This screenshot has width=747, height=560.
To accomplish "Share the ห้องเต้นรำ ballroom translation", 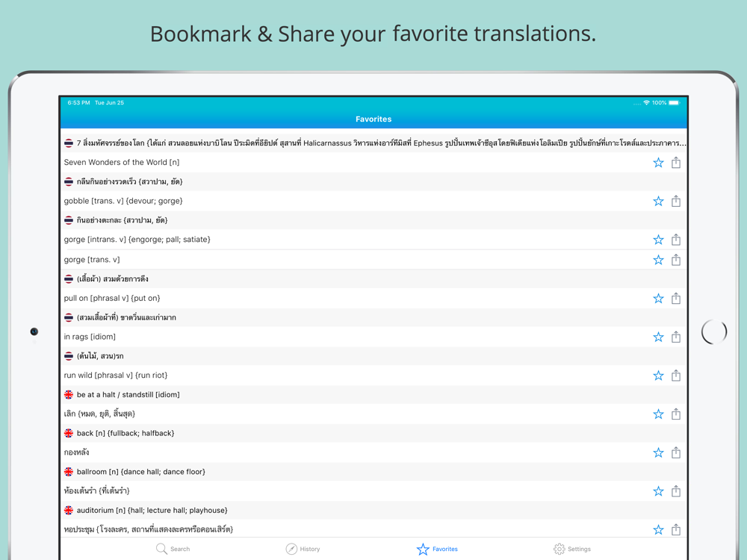I will click(675, 491).
